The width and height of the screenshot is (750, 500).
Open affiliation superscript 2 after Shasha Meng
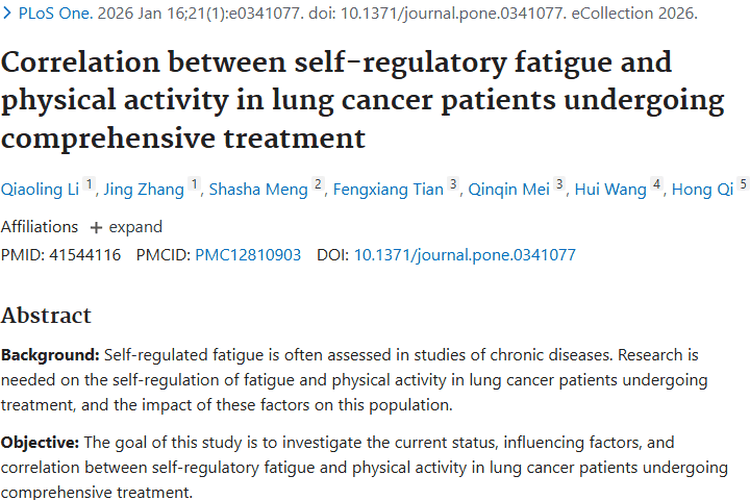click(x=318, y=185)
